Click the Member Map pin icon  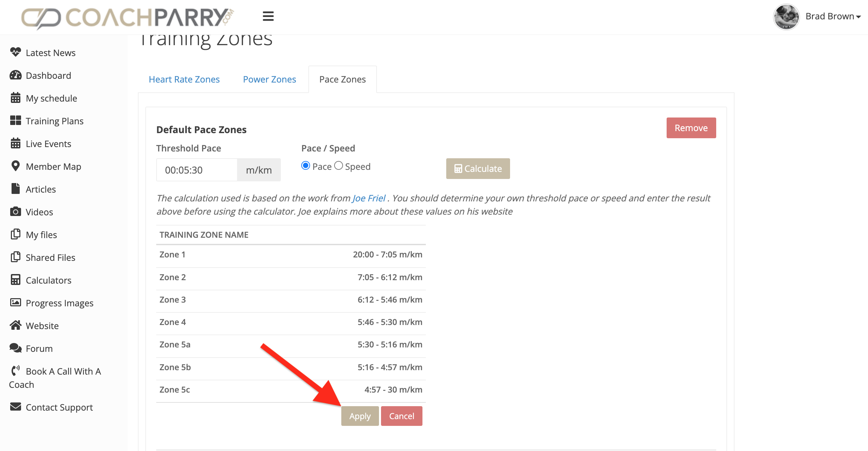coord(15,166)
